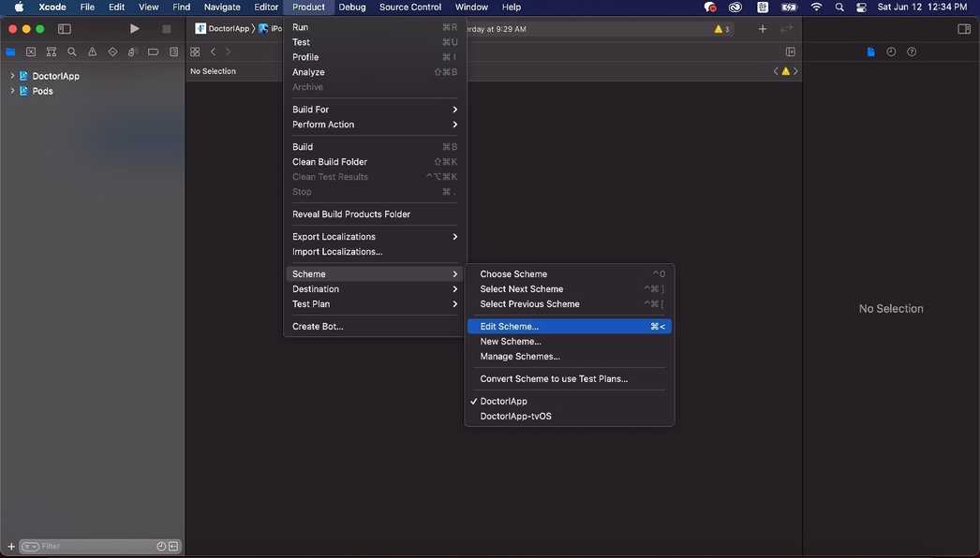The height and width of the screenshot is (558, 980).
Task: Choose Convert Scheme to use Test Plans
Action: 570,379
